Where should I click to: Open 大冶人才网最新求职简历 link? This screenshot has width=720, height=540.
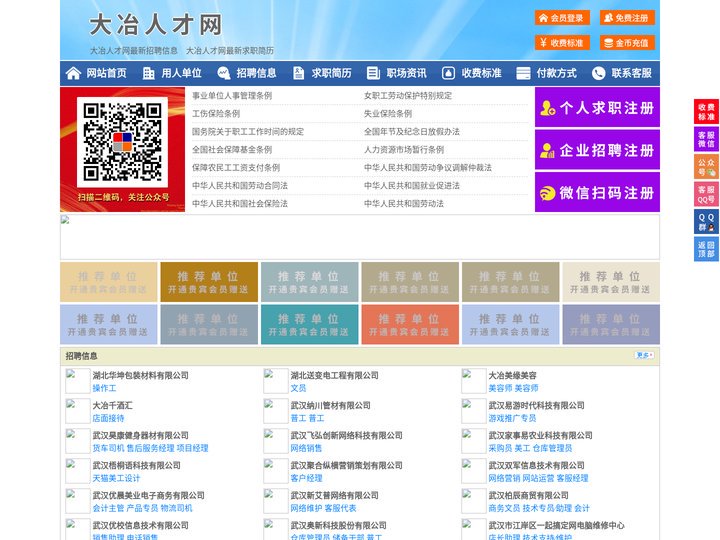[230, 51]
